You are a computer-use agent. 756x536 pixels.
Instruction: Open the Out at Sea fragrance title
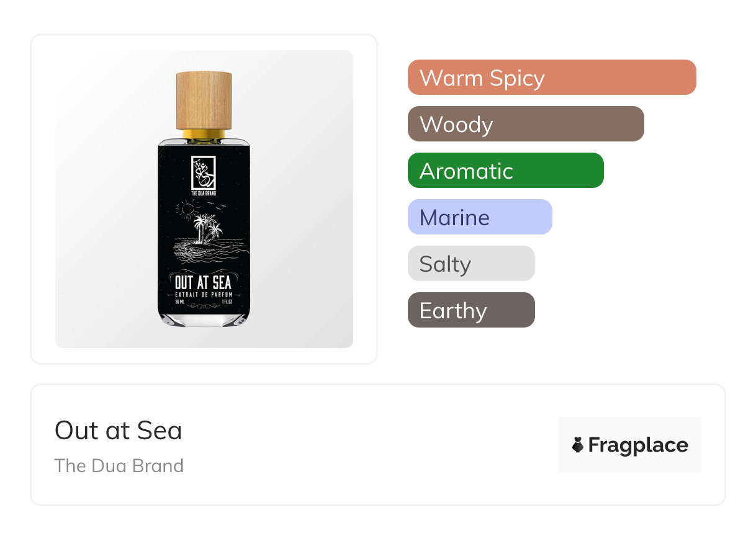[x=118, y=431]
